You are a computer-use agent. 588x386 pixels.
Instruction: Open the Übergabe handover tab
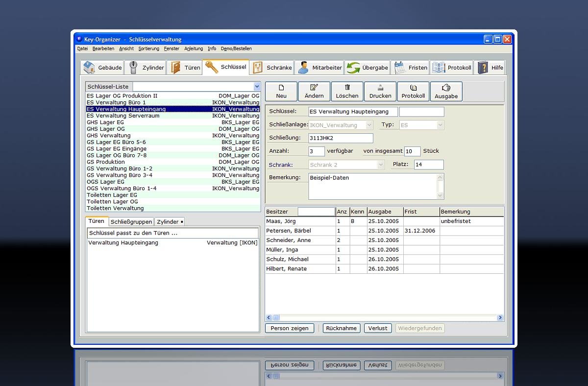[367, 68]
